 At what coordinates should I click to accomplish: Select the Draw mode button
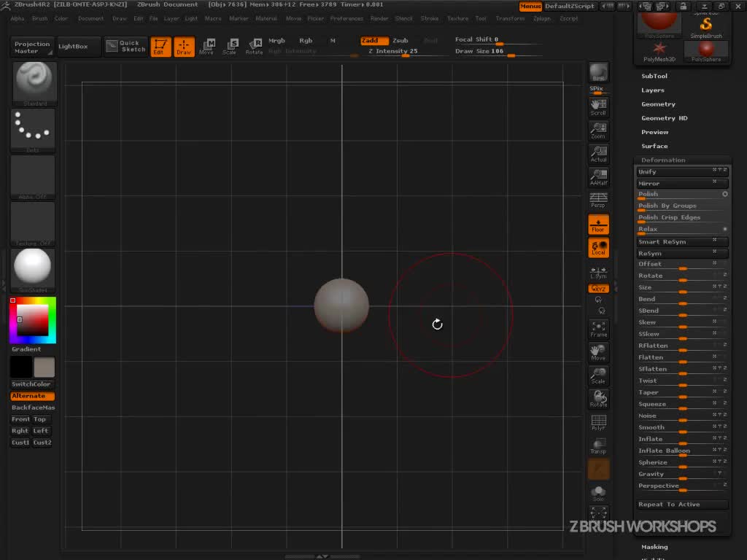(x=184, y=47)
